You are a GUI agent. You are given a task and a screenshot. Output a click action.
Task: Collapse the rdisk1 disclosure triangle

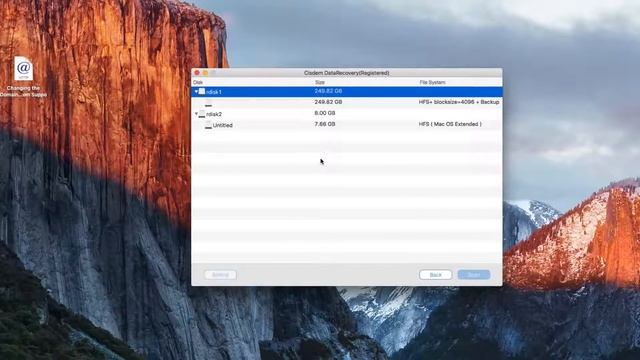196,92
